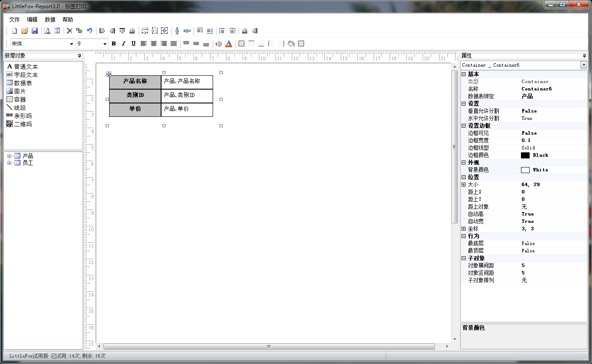Delete the selected object with the X icon
Image resolution: width=592 pixels, height=364 pixels.
(x=69, y=31)
